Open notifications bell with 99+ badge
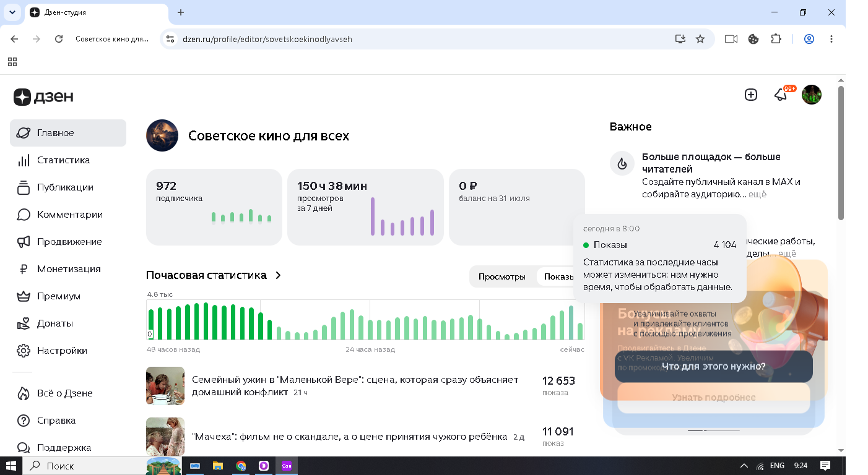 pos(781,95)
